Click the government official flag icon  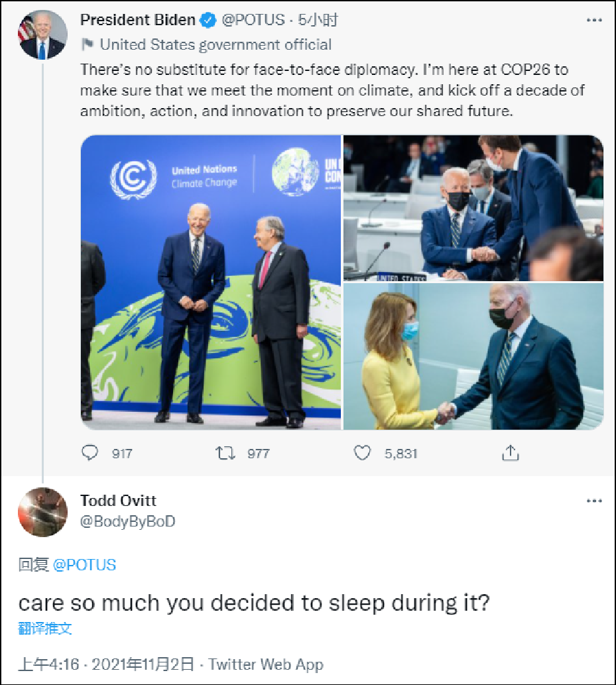coord(88,44)
